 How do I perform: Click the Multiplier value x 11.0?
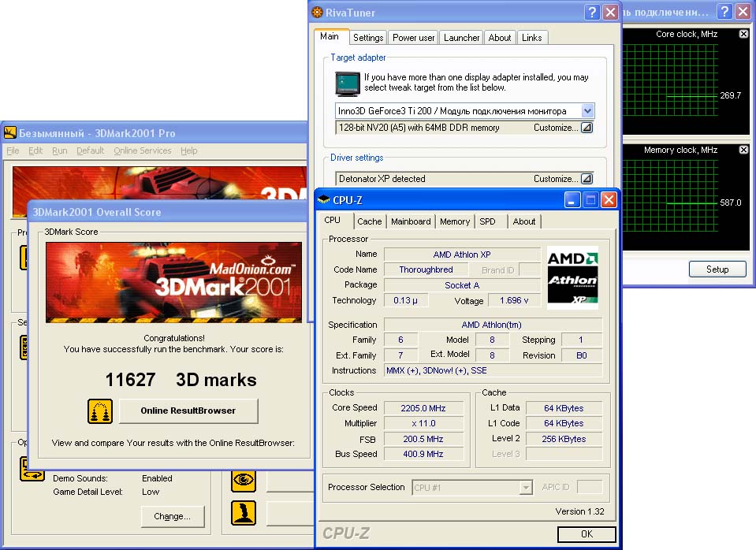click(423, 423)
